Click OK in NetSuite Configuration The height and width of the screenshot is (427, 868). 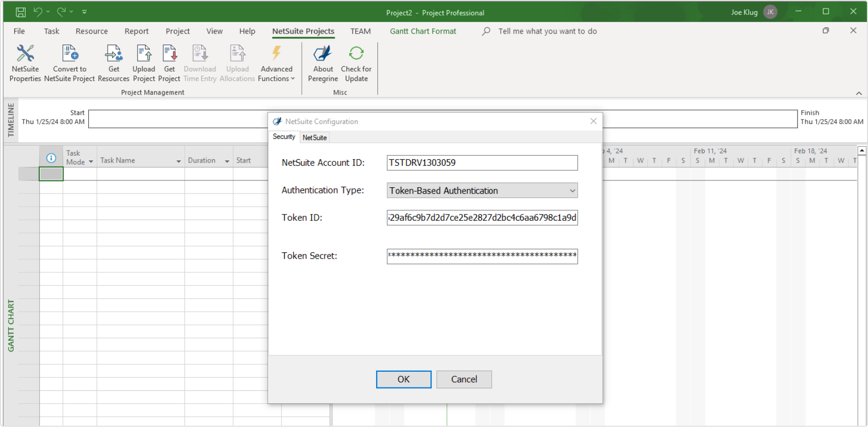[404, 379]
